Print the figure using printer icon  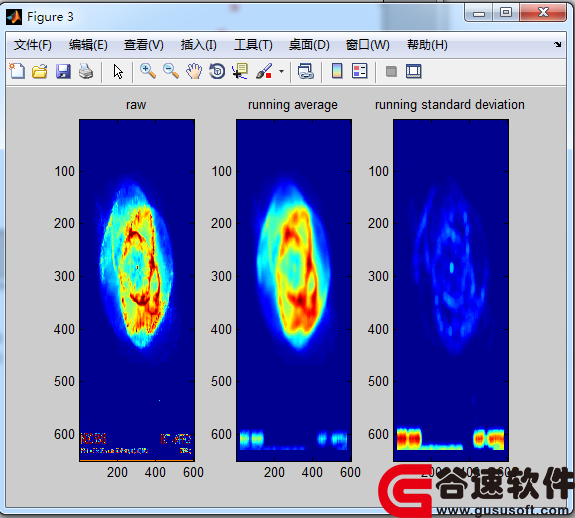click(86, 71)
